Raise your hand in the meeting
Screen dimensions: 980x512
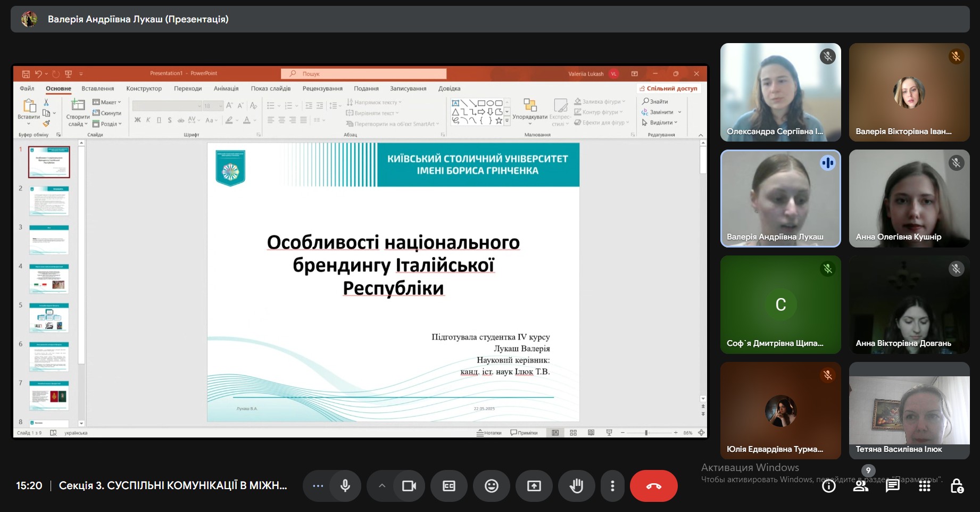point(576,486)
